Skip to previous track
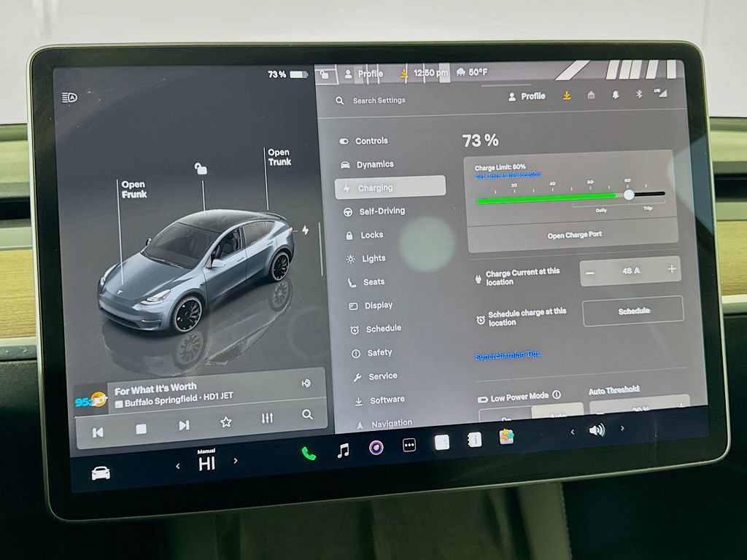The width and height of the screenshot is (747, 560). [98, 432]
